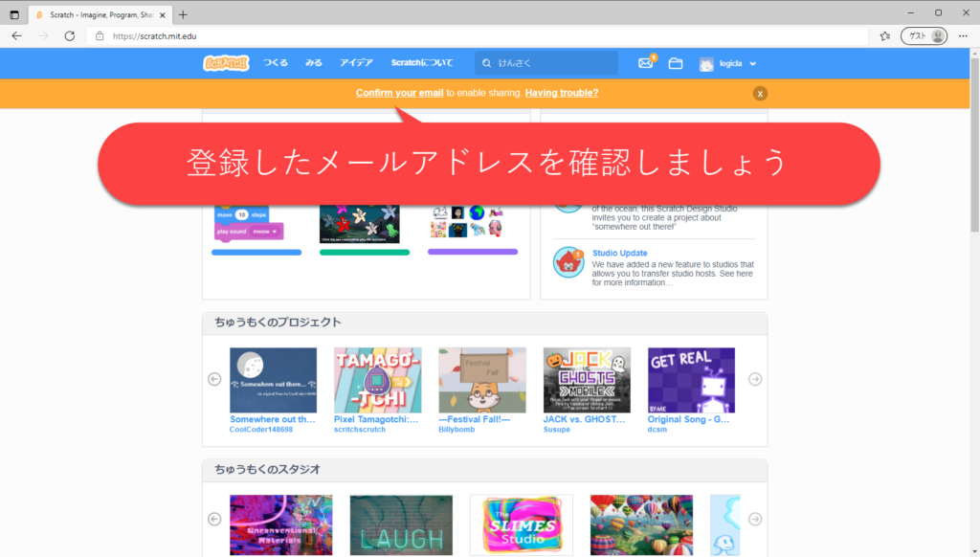
Task: Click the Scratch logo in the navbar
Action: (226, 63)
